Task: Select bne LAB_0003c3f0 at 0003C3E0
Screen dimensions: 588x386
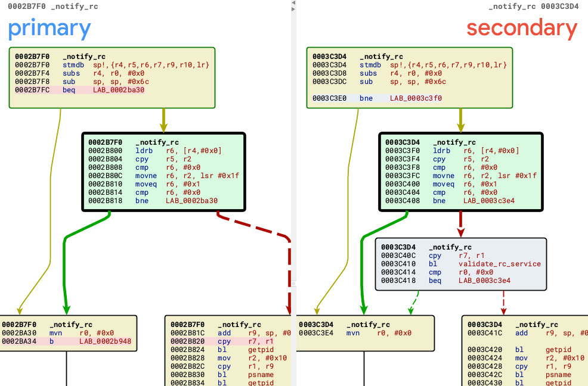Action: [377, 98]
